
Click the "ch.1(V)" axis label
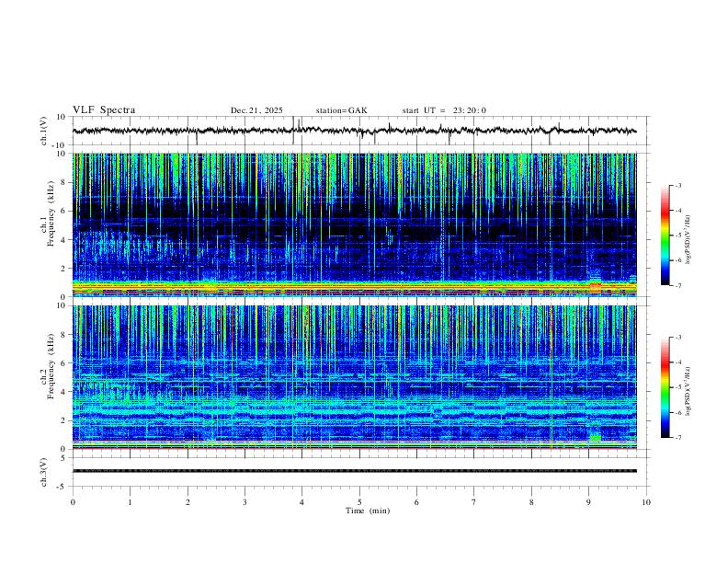click(x=44, y=131)
